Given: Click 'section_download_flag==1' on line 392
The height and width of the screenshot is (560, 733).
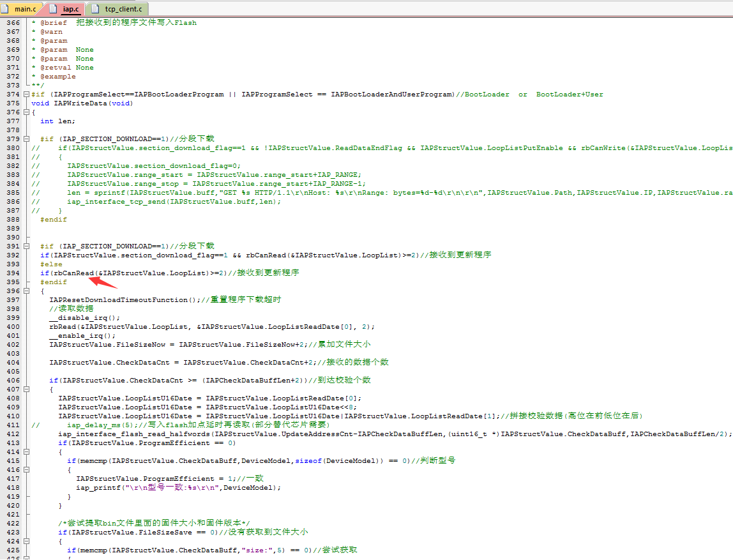Looking at the screenshot, I should coord(174,255).
